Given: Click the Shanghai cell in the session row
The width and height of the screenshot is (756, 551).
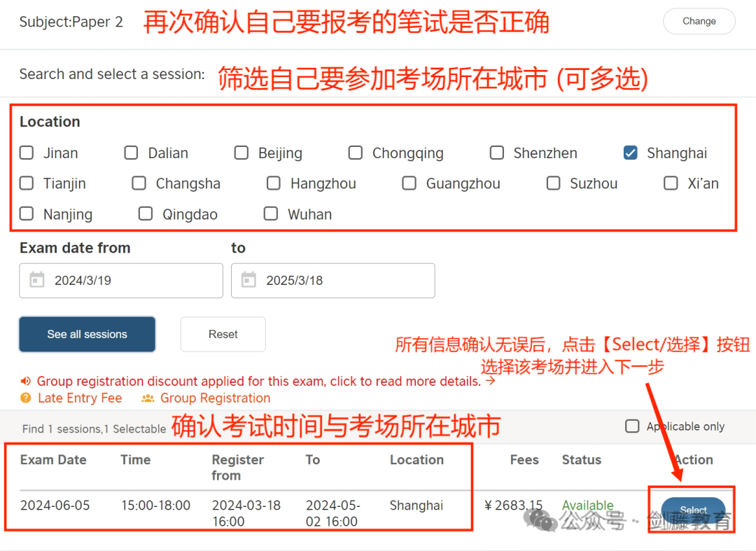Looking at the screenshot, I should (x=416, y=505).
